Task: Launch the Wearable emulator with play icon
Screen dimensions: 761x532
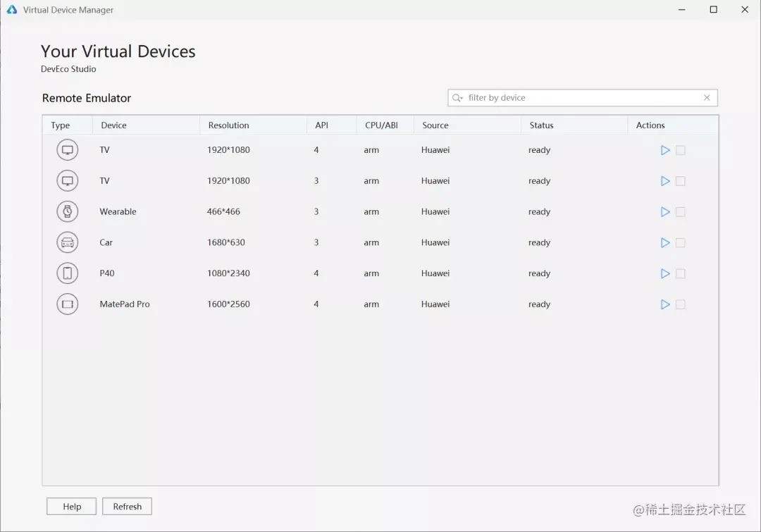Action: [x=665, y=212]
